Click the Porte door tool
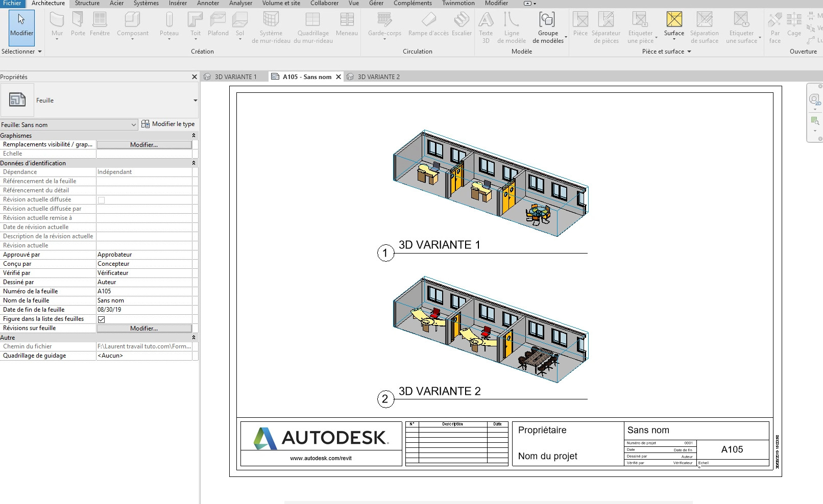 coord(78,24)
